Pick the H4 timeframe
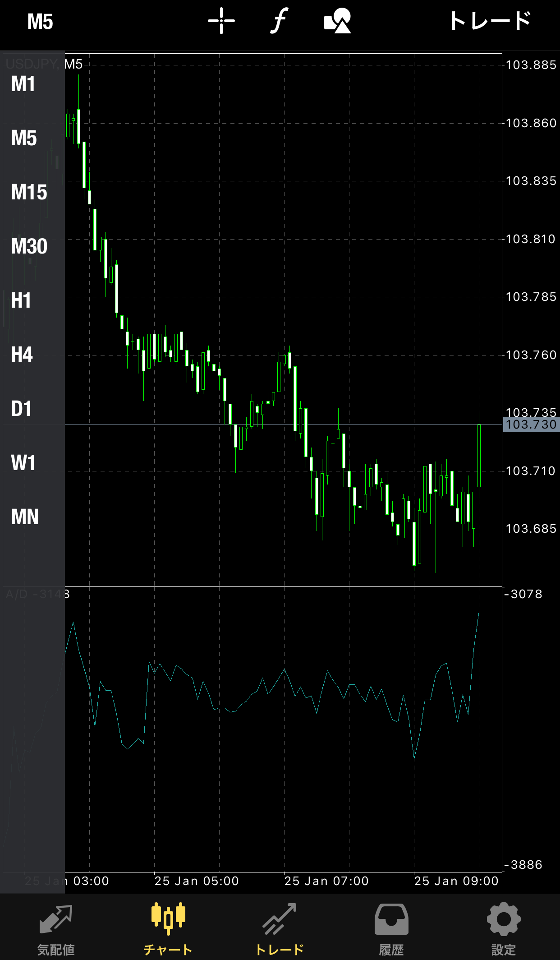The width and height of the screenshot is (560, 960). 22,355
